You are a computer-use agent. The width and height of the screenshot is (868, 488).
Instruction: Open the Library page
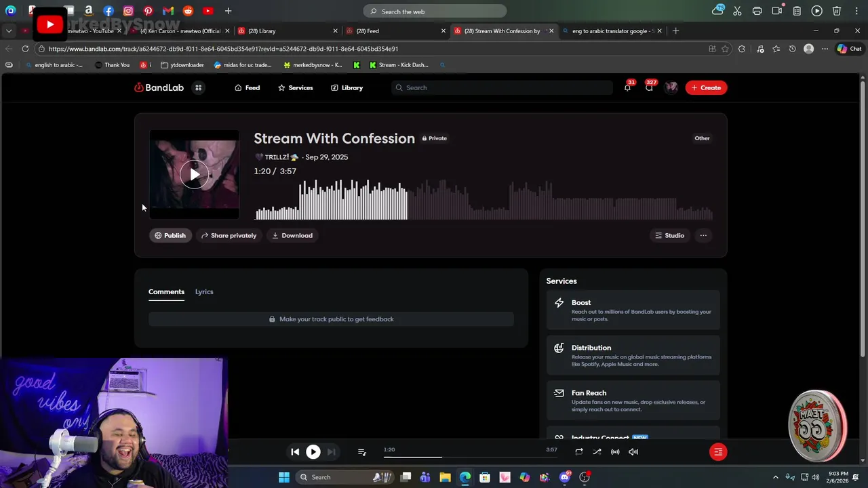347,87
